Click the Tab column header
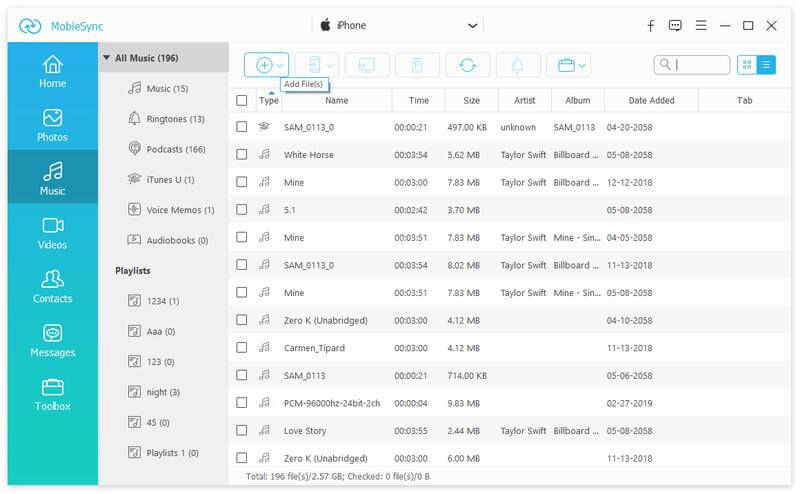Viewport: 800px width, 494px height. 744,101
